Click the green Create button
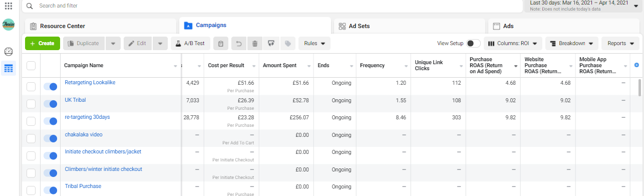 click(x=42, y=44)
